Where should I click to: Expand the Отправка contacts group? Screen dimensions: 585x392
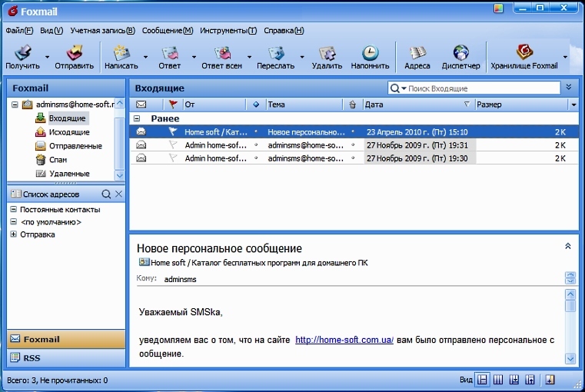[13, 234]
